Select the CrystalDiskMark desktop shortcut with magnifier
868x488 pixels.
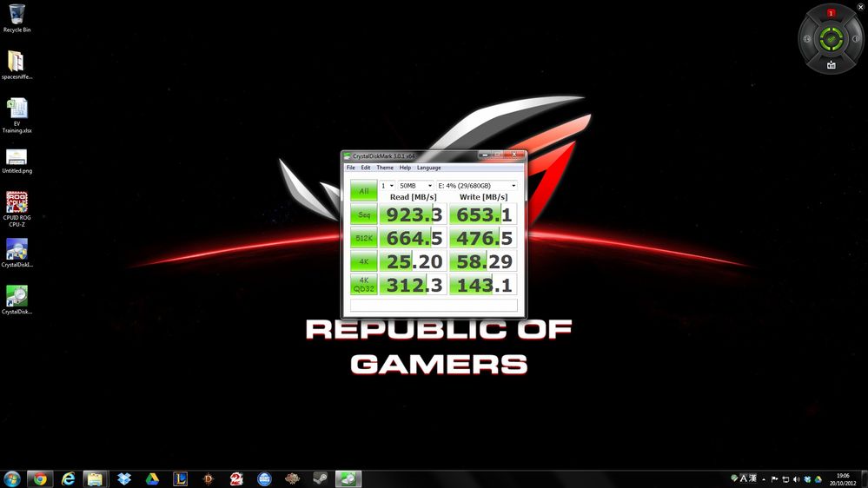coord(17,300)
